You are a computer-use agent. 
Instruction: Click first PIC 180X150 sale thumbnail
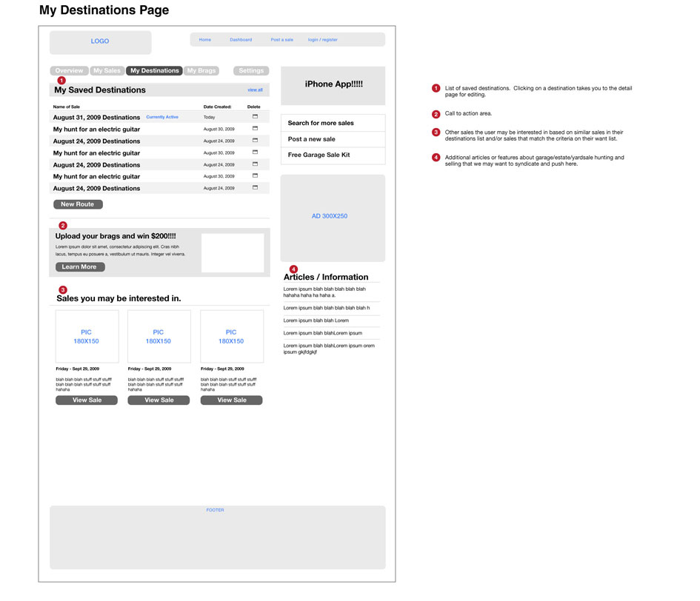pos(87,337)
